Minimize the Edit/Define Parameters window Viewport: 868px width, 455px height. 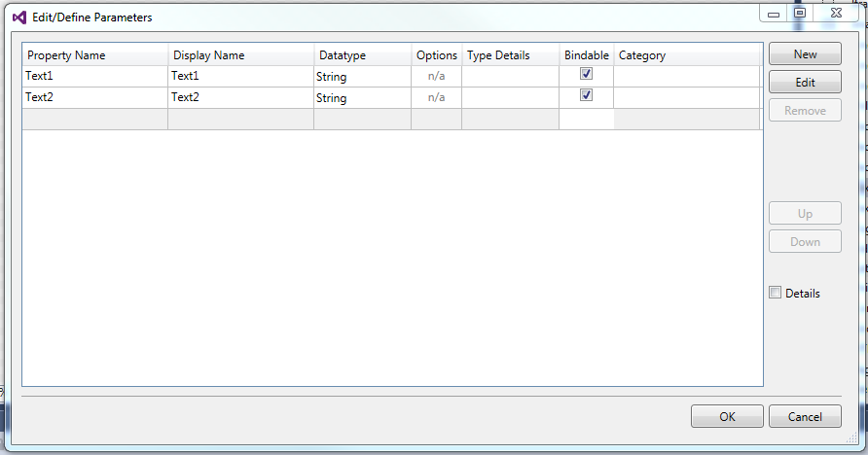[x=774, y=14]
